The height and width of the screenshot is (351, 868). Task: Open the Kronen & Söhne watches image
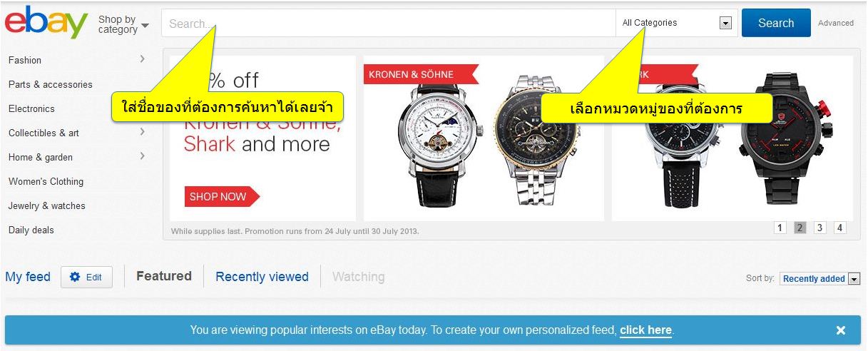point(484,138)
